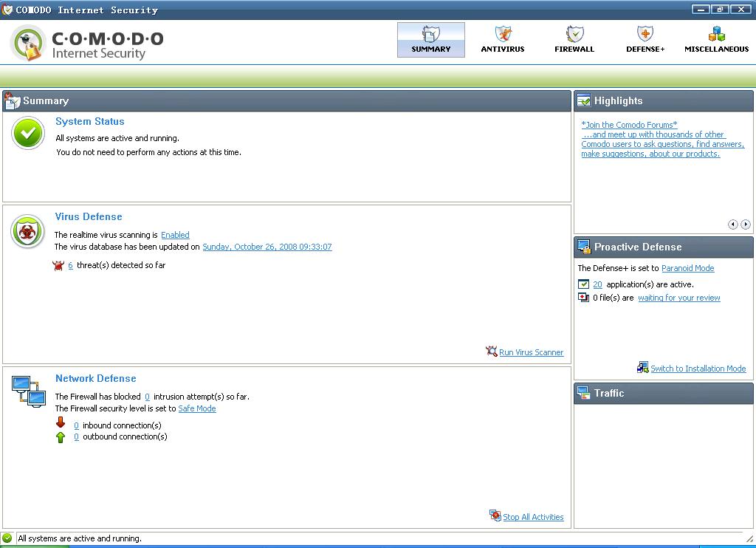The width and height of the screenshot is (756, 548).
Task: Click the green outbound connections arrow
Action: click(61, 437)
